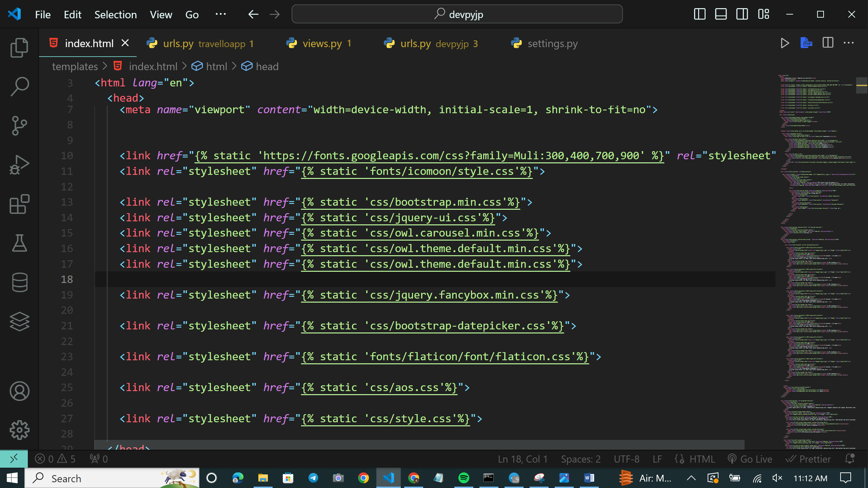This screenshot has width=868, height=488.
Task: Open the Extensions view icon
Action: [x=19, y=204]
